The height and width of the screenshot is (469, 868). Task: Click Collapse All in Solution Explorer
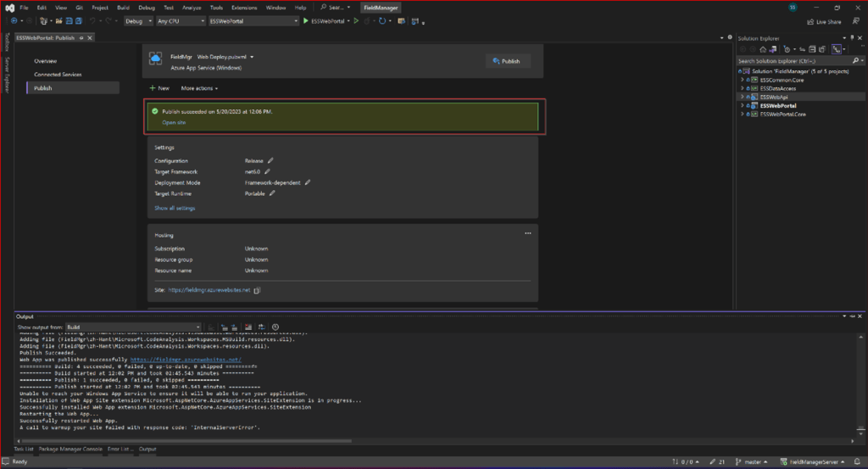812,49
